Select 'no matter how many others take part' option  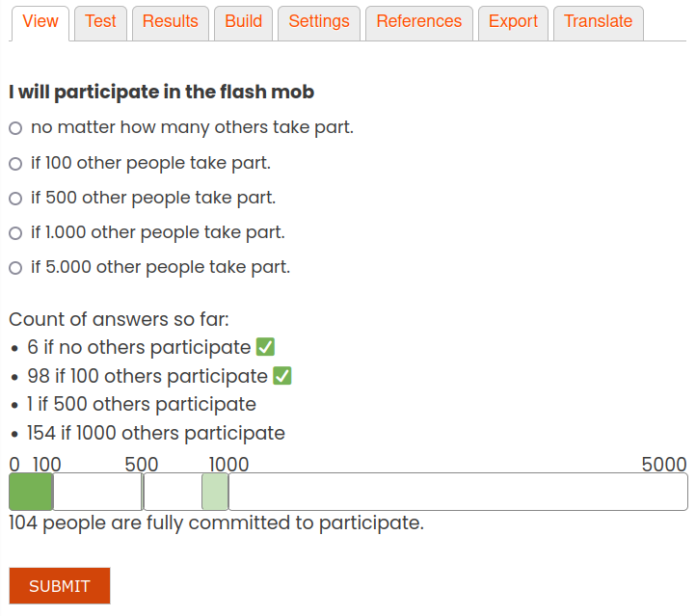15,128
